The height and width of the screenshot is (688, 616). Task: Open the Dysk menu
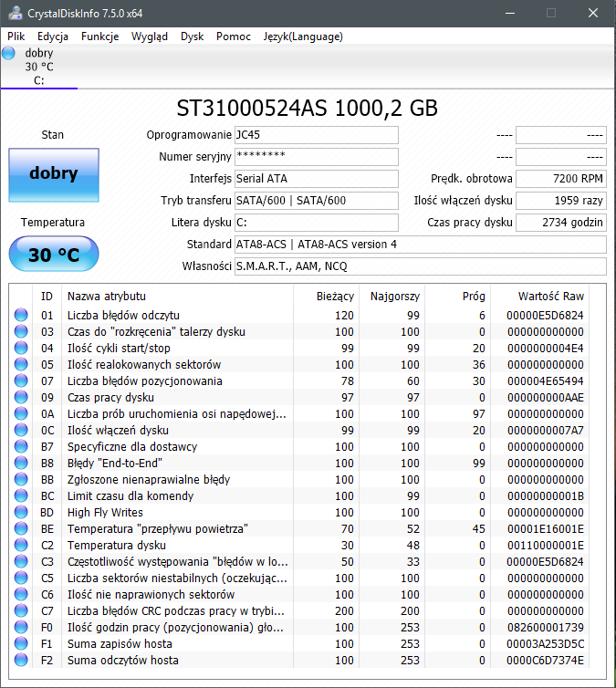192,36
